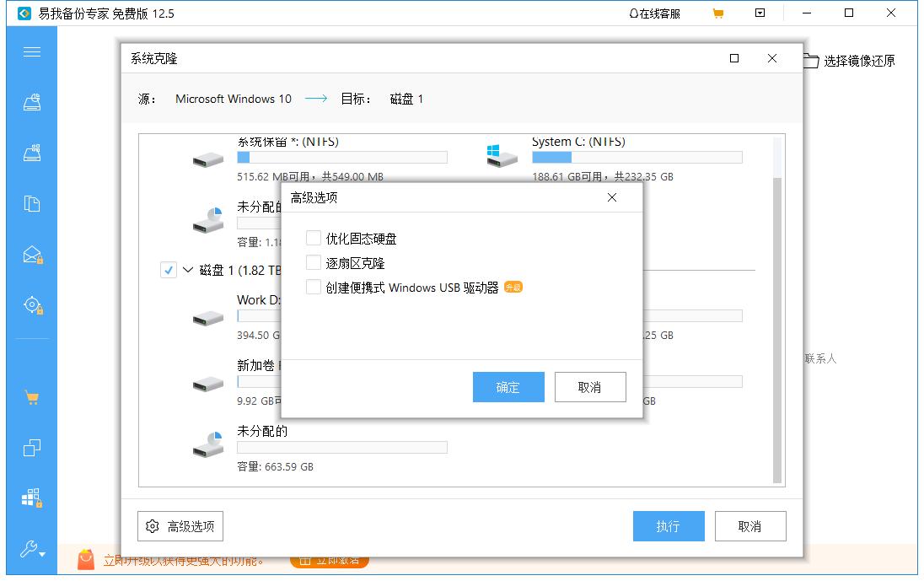Open the hamburger menu in the sidebar

click(31, 51)
